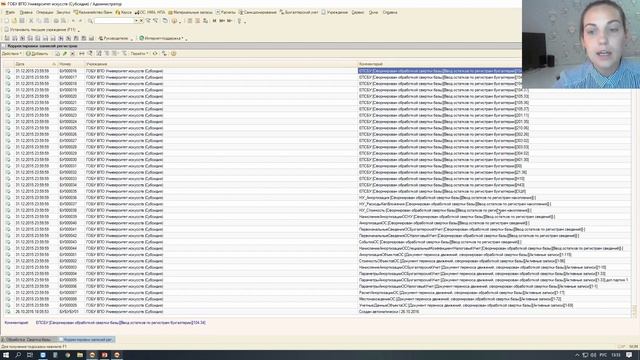Click the document icon of the last row dated 26.10.2016

8,311
